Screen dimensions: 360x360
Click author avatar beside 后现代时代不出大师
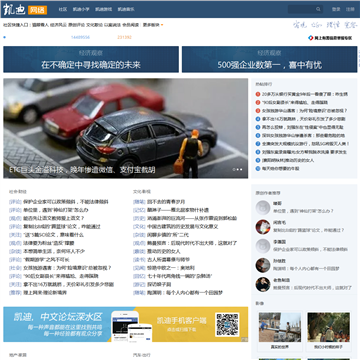[263, 284]
